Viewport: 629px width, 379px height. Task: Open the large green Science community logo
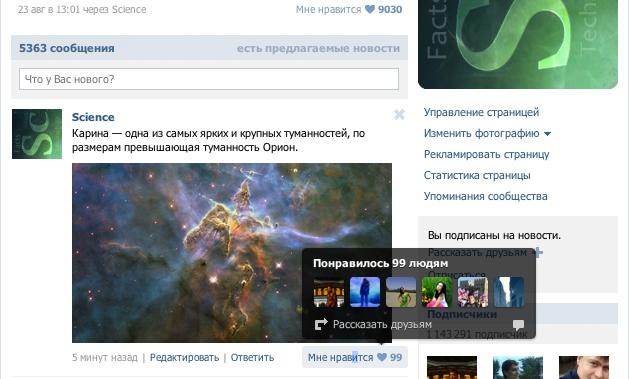click(518, 44)
